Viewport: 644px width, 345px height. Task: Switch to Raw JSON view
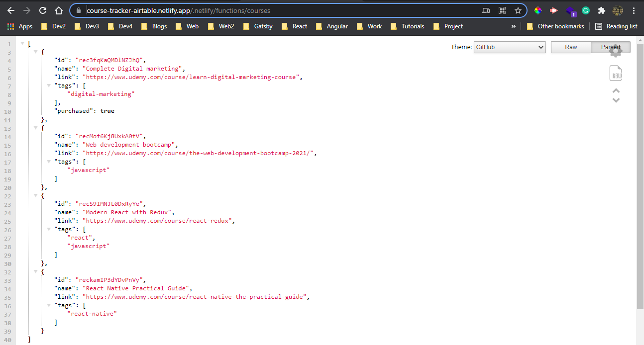(571, 47)
